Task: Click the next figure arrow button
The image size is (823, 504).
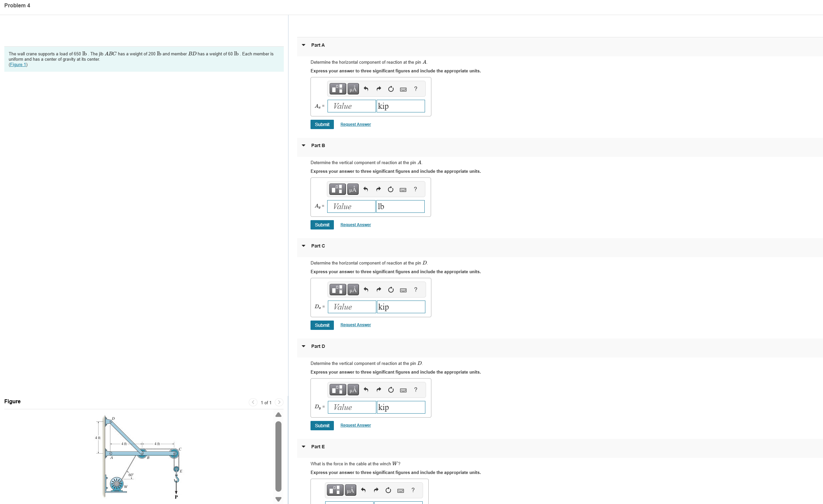Action: click(x=279, y=402)
